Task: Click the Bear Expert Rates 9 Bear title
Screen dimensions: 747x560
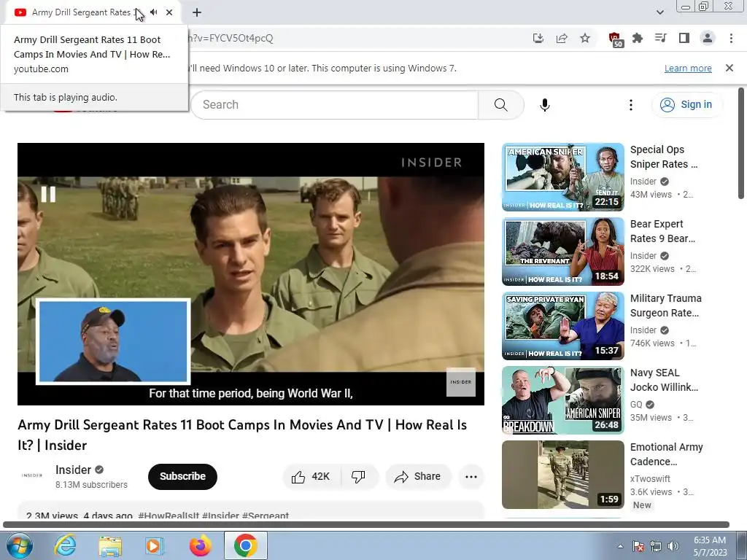Action: (662, 231)
